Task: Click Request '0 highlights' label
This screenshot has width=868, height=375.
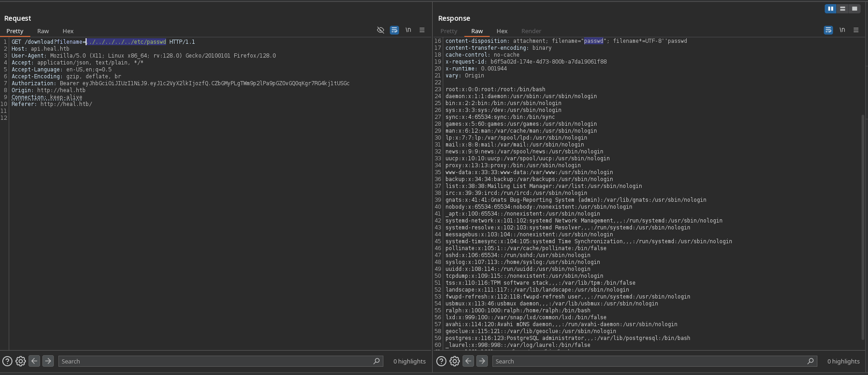Action: (410, 361)
